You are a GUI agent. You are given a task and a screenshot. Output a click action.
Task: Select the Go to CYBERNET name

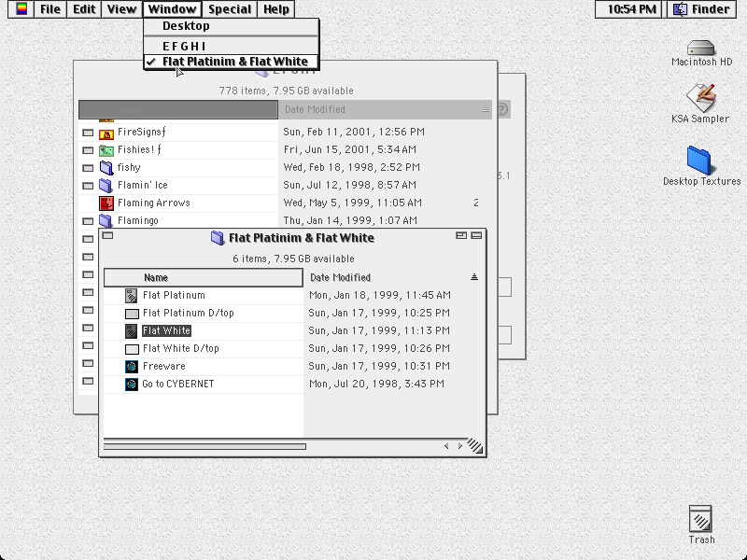click(x=178, y=384)
